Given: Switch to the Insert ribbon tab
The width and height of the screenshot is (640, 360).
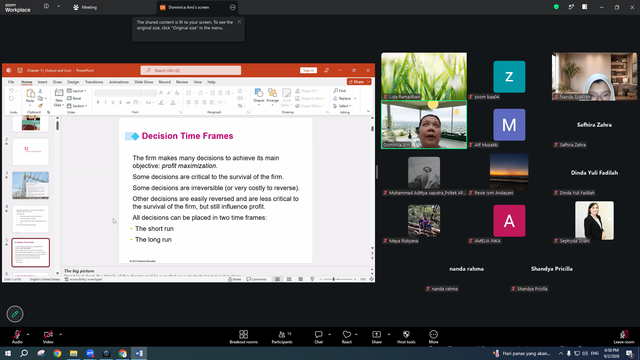Looking at the screenshot, I should pos(42,82).
